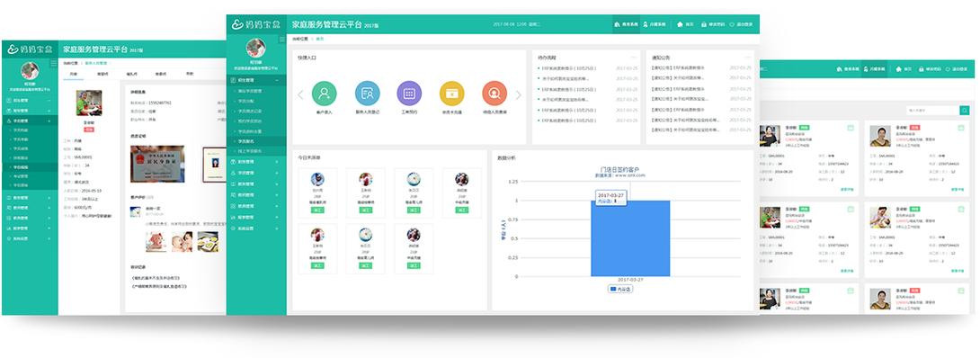Click teal search button in right window

click(x=965, y=111)
